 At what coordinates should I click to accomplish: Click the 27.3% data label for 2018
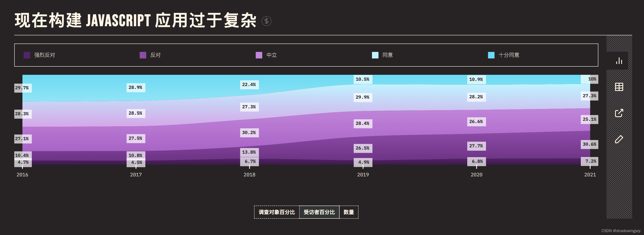[249, 107]
